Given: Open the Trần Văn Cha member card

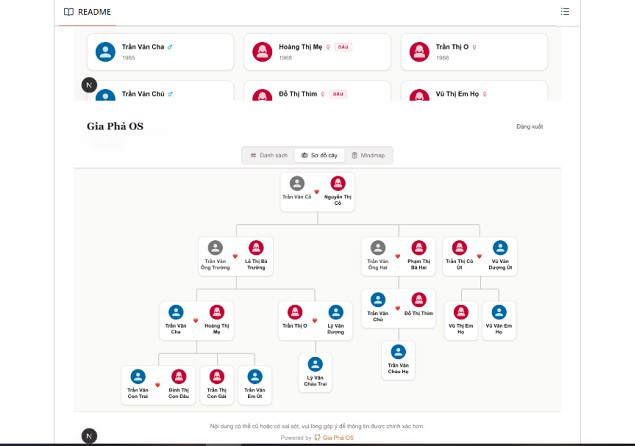Looking at the screenshot, I should click(159, 52).
